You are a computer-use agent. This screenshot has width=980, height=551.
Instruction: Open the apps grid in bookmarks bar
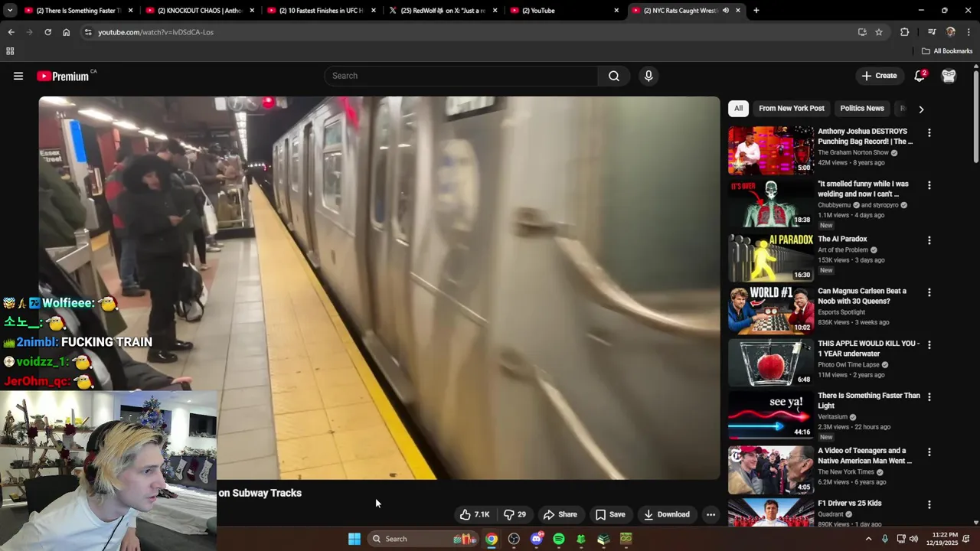pos(10,51)
